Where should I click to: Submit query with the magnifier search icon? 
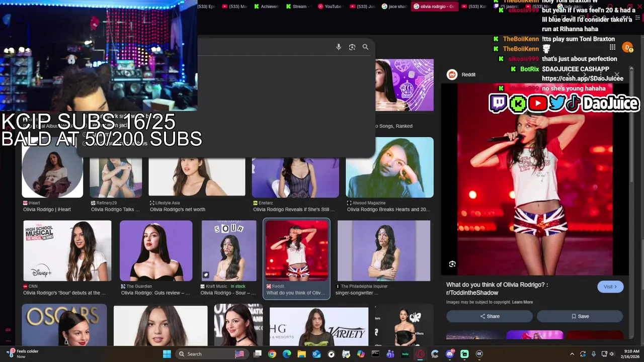[365, 47]
